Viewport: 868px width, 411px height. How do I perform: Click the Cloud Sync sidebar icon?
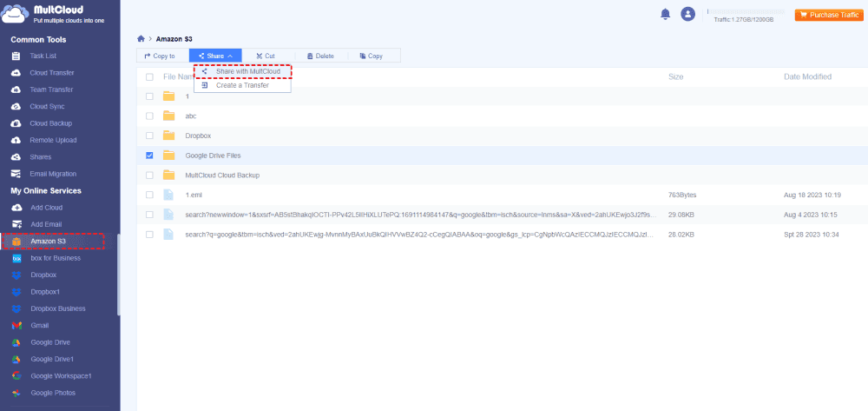(16, 106)
